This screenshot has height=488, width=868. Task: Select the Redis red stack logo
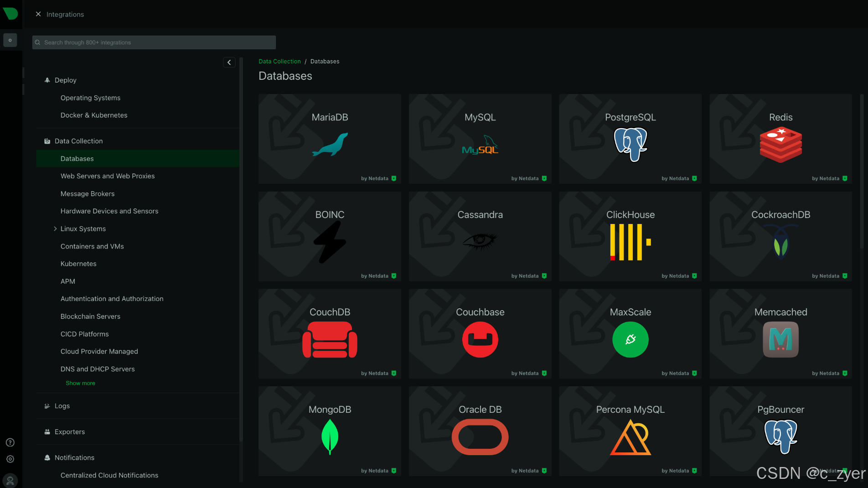tap(780, 145)
